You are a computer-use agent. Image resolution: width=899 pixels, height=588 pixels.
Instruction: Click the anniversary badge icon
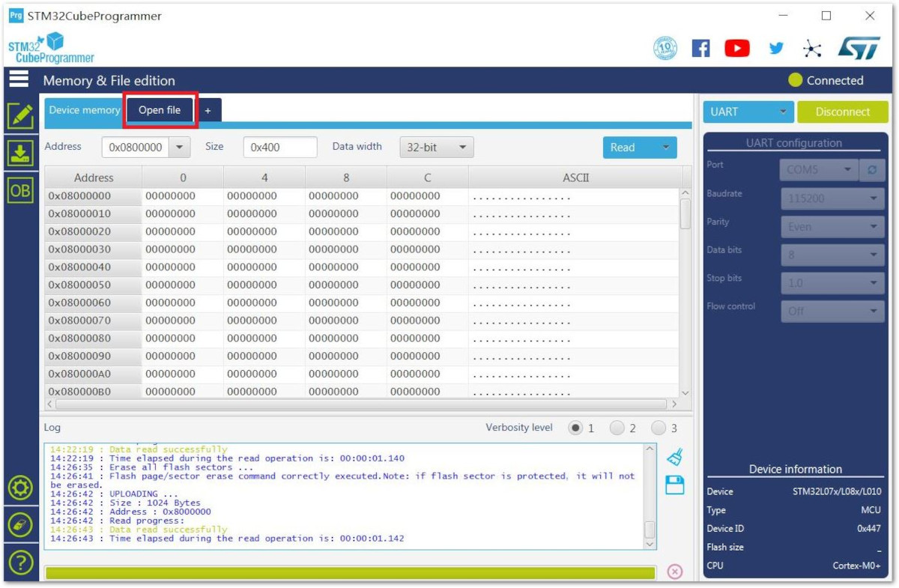tap(665, 49)
